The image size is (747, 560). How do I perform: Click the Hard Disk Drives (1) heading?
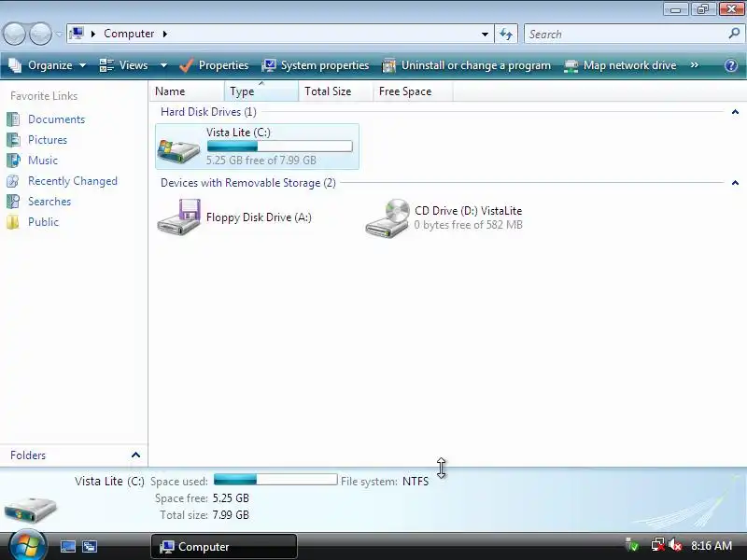tap(208, 112)
